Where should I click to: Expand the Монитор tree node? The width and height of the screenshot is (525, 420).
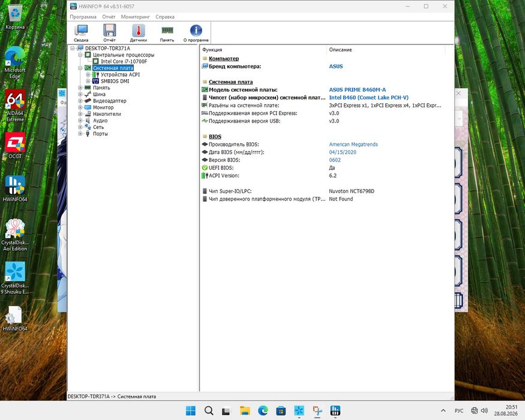80,107
